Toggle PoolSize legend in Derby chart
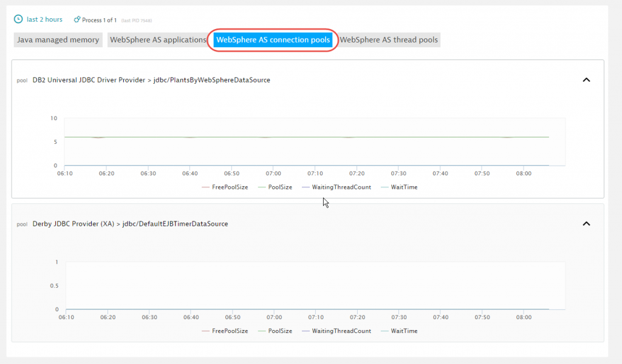This screenshot has height=364, width=622. (275, 331)
